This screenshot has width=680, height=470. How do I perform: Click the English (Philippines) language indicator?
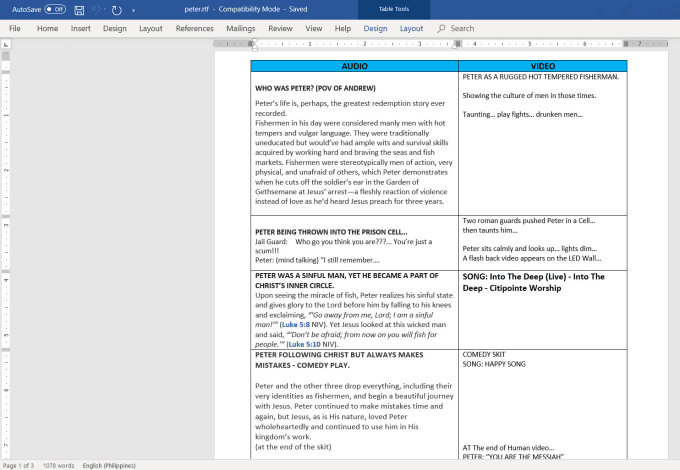[109, 466]
